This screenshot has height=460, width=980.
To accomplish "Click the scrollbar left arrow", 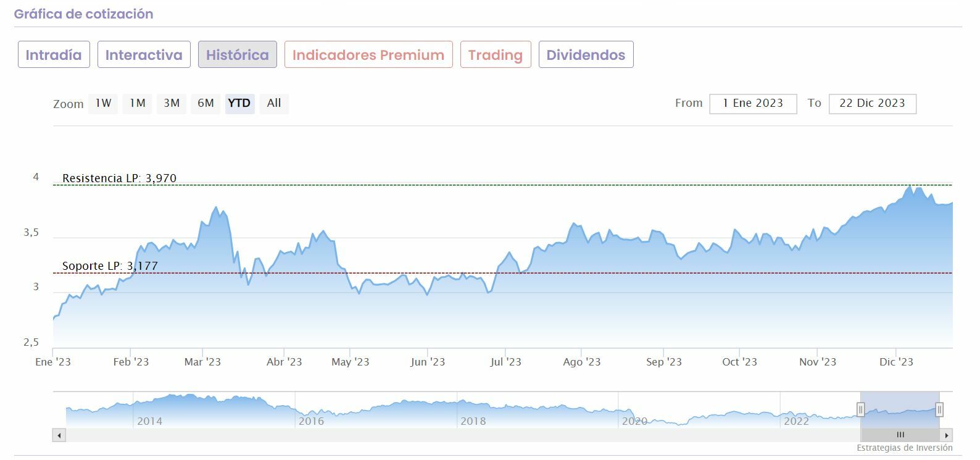I will point(59,435).
